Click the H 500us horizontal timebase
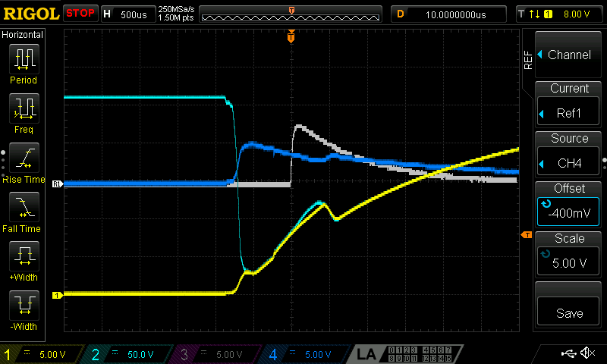607x364 pixels. click(x=127, y=14)
